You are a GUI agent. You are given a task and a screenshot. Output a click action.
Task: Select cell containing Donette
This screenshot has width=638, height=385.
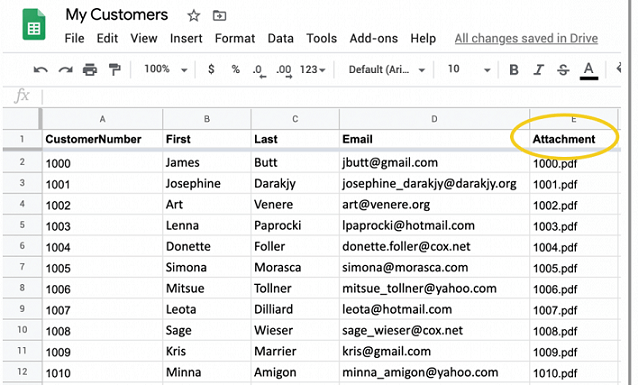[207, 246]
